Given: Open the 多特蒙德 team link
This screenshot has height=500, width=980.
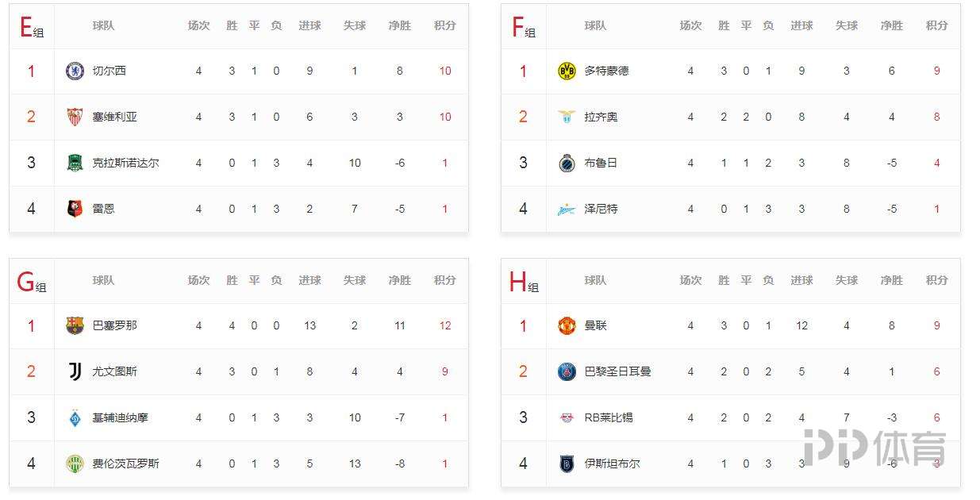Looking at the screenshot, I should pyautogui.click(x=606, y=71).
